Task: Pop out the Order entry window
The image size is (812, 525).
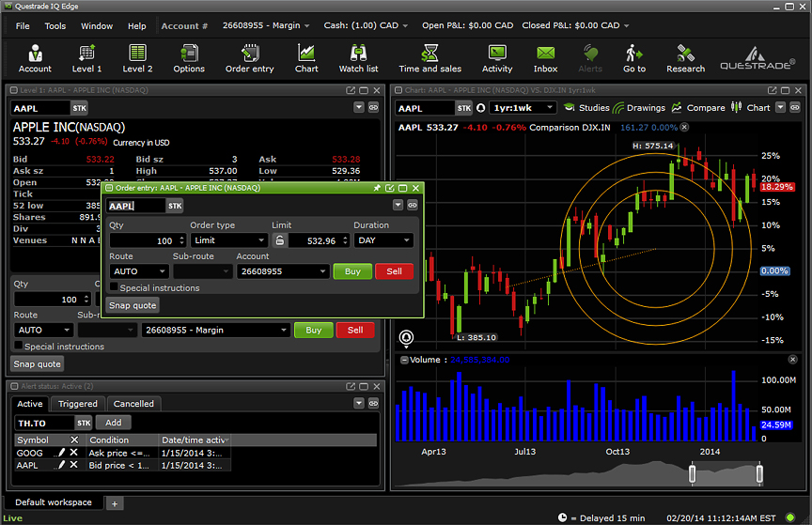Action: [x=390, y=188]
